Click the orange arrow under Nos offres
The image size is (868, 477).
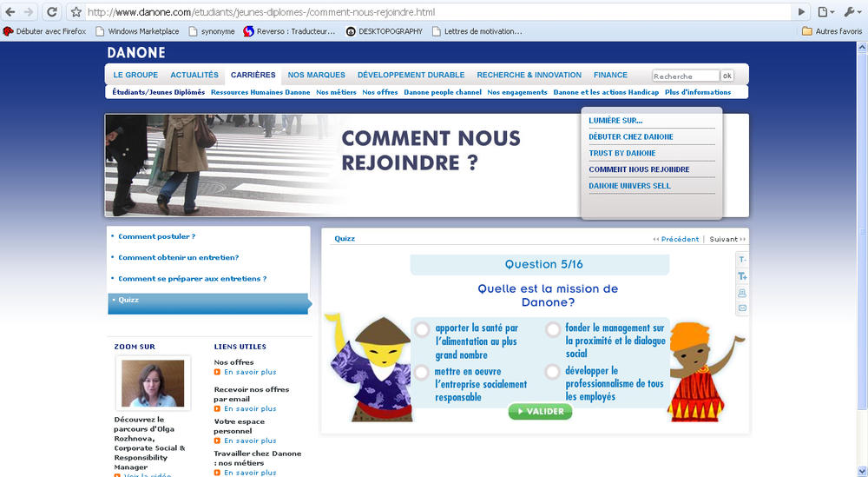tap(218, 372)
